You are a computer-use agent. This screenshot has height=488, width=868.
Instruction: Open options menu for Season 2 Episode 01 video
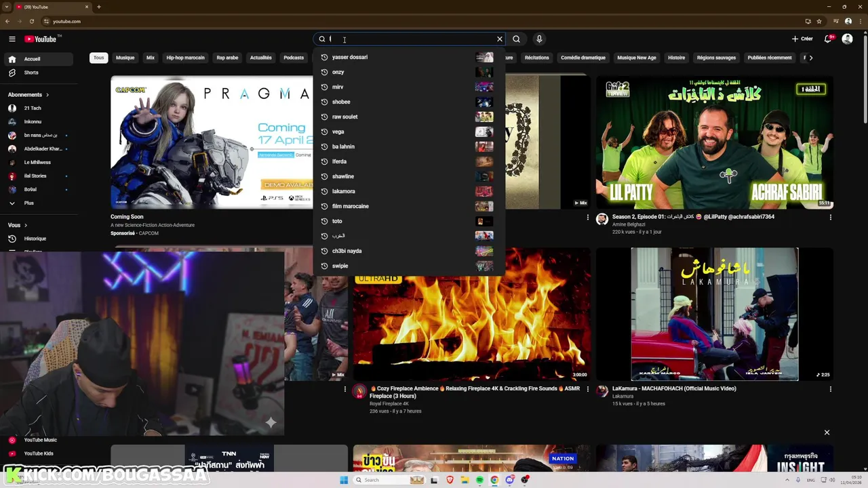coord(831,218)
